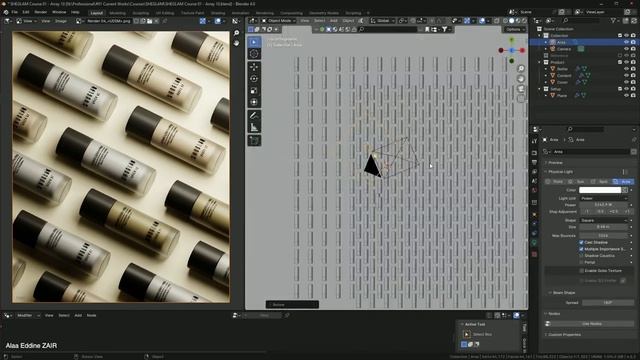
Task: Click the +1 Stop Adjustment button
Action: (627, 212)
